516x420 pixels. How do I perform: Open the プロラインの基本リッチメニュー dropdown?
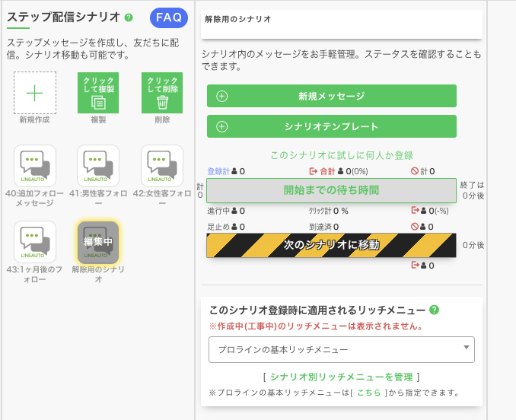tap(342, 350)
